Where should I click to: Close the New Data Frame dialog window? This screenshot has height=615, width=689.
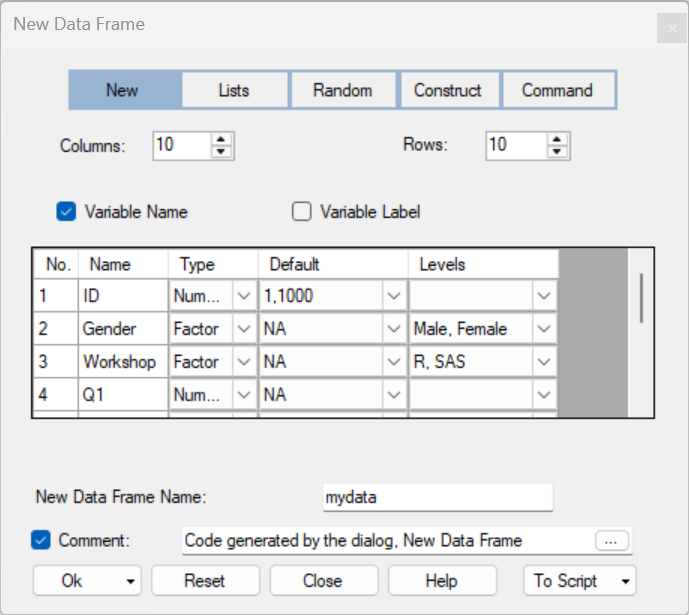(672, 29)
